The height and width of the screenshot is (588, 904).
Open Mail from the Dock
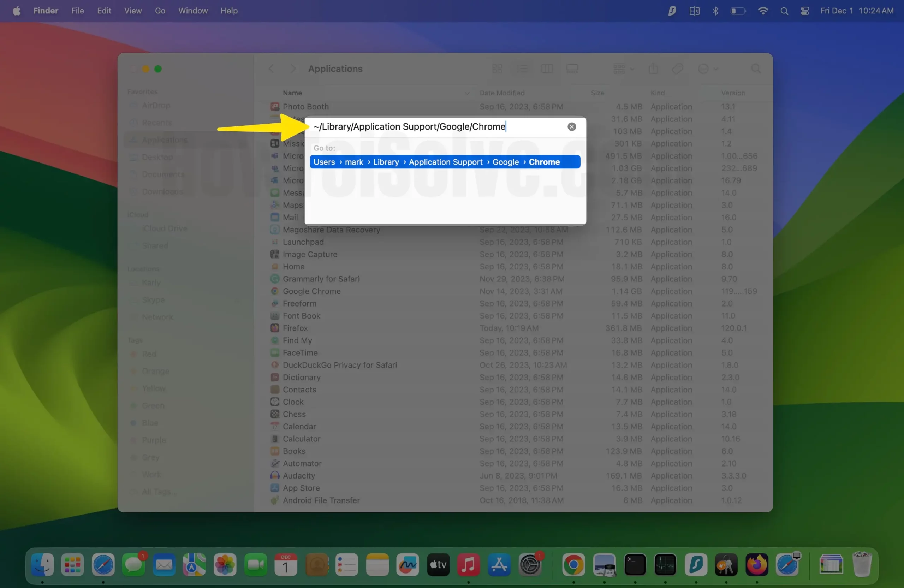164,564
